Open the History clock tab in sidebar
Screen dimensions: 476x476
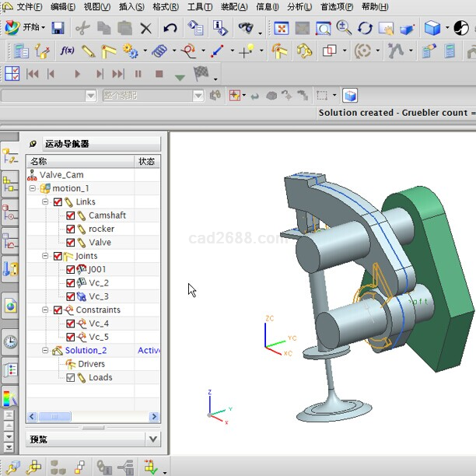point(10,341)
